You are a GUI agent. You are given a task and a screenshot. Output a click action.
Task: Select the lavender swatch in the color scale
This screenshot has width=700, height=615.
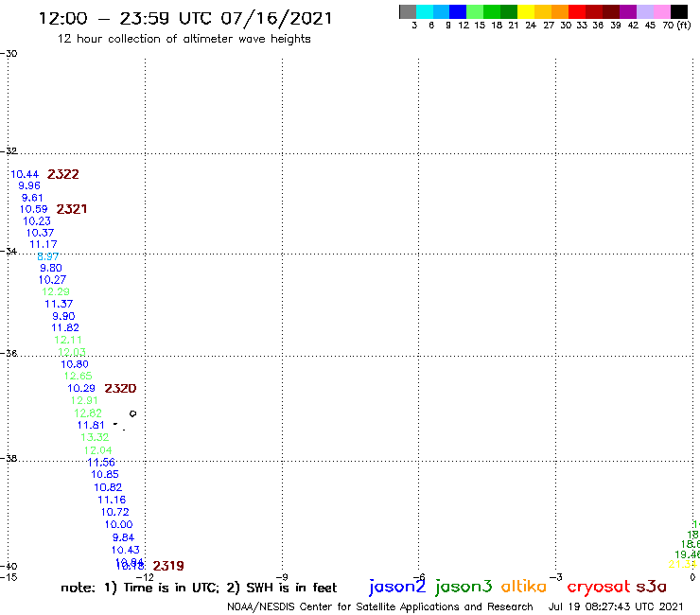click(x=644, y=11)
